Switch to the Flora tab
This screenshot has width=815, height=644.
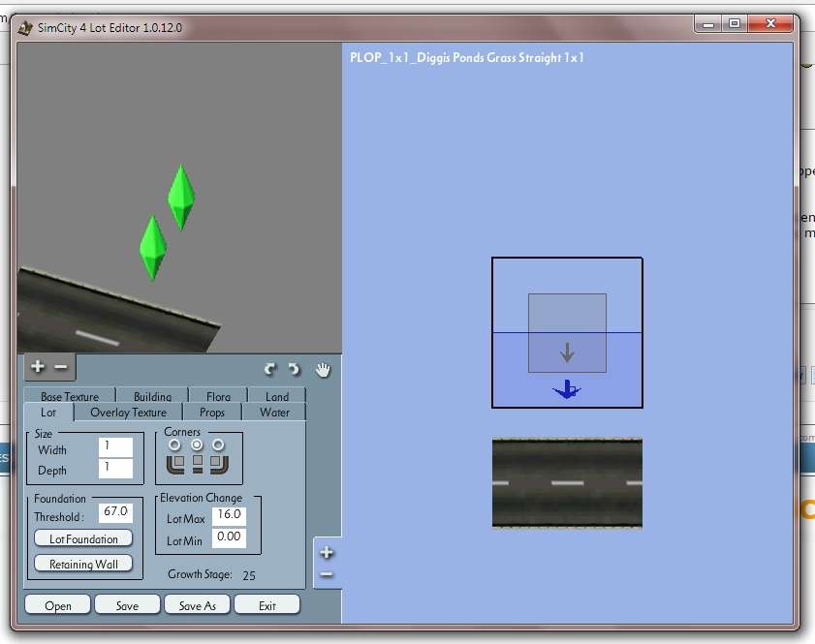(218, 396)
